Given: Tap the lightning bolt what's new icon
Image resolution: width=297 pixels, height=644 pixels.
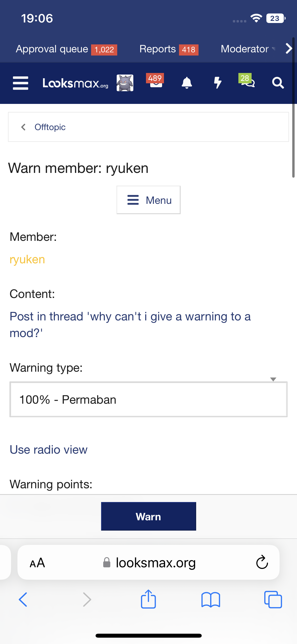Looking at the screenshot, I should [x=218, y=83].
